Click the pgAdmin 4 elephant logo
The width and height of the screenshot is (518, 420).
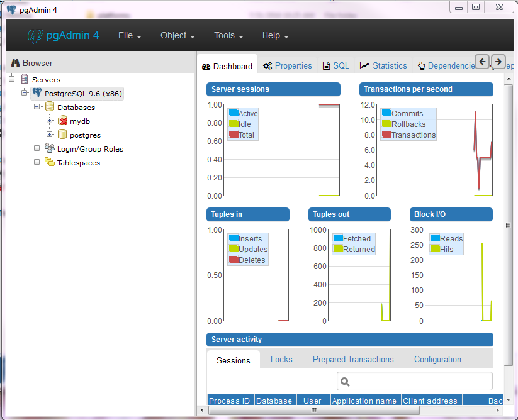pos(35,36)
